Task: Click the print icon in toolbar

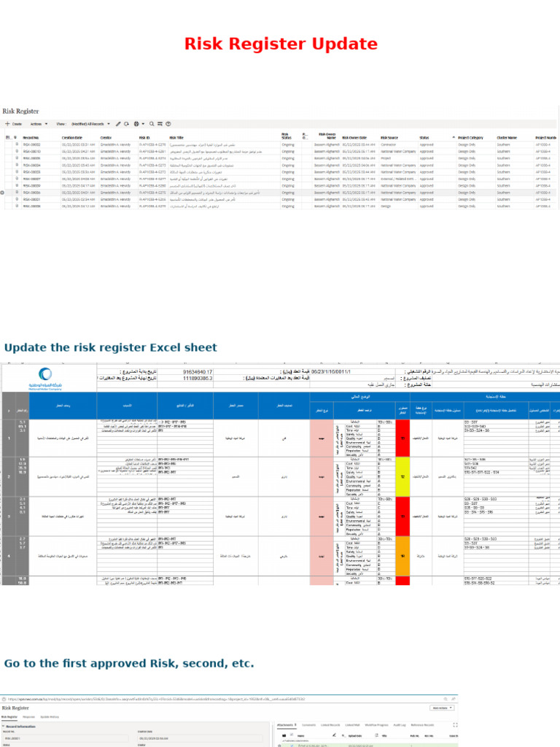Action: pyautogui.click(x=136, y=124)
